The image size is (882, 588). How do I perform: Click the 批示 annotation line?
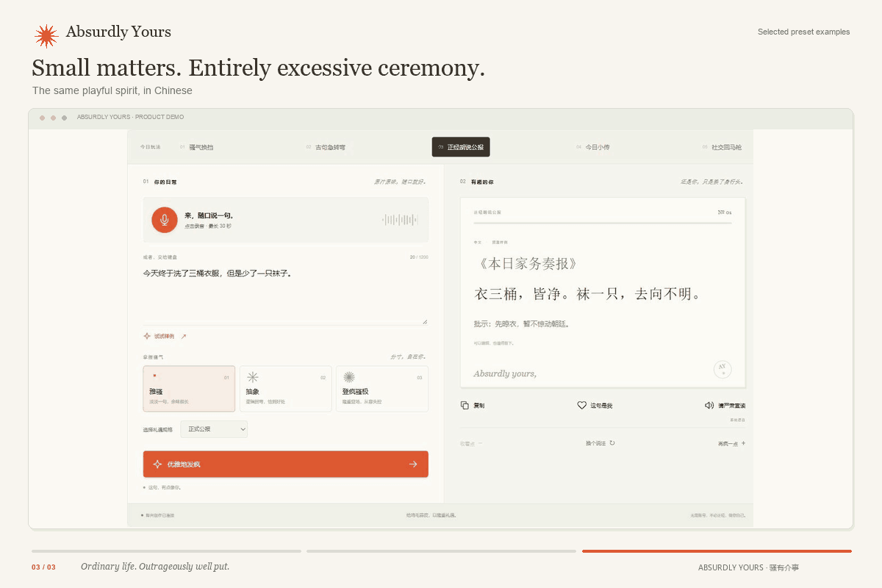pos(522,323)
